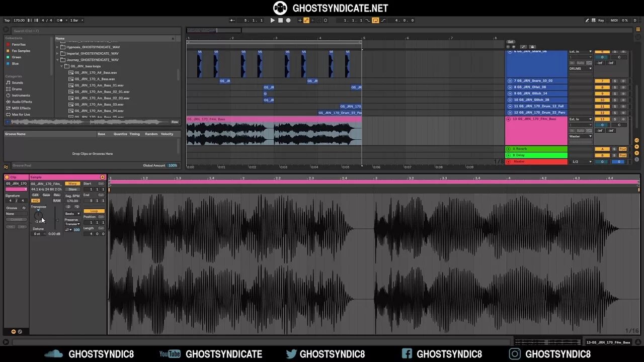
Task: Click the clip gain slider
Action: 54,219
